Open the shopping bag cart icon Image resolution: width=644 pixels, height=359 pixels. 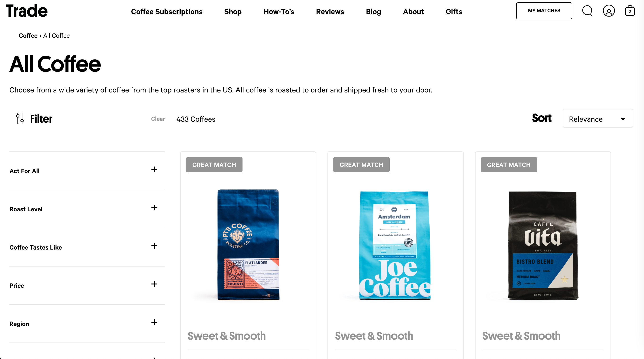click(630, 11)
